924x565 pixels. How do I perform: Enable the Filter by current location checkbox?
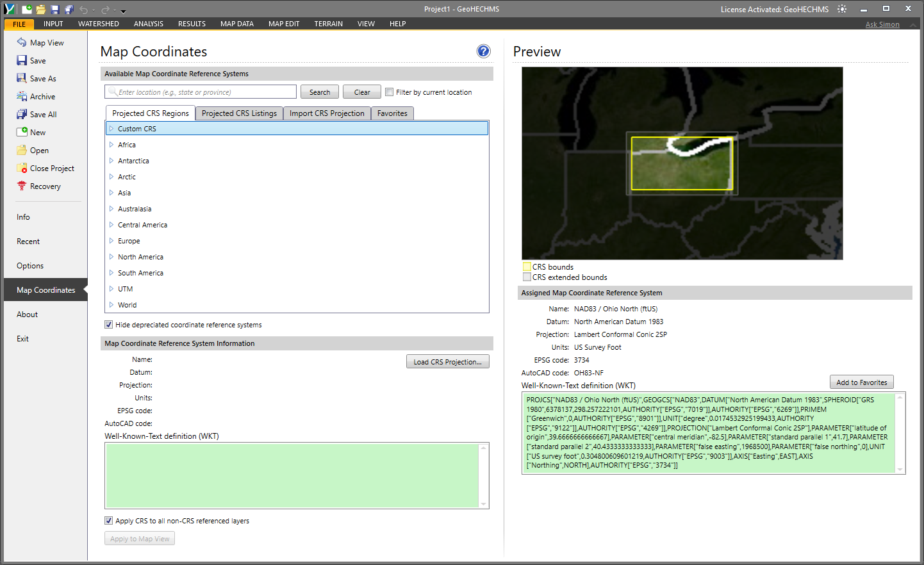click(x=390, y=92)
